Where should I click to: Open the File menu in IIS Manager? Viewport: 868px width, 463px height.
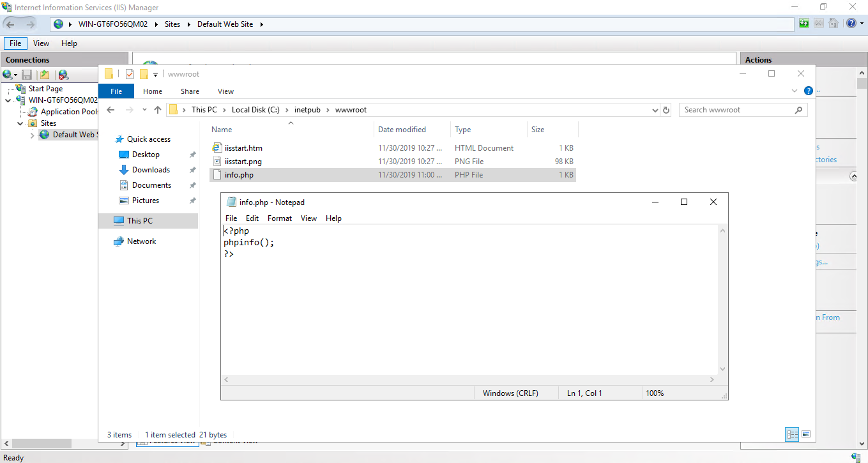point(15,43)
